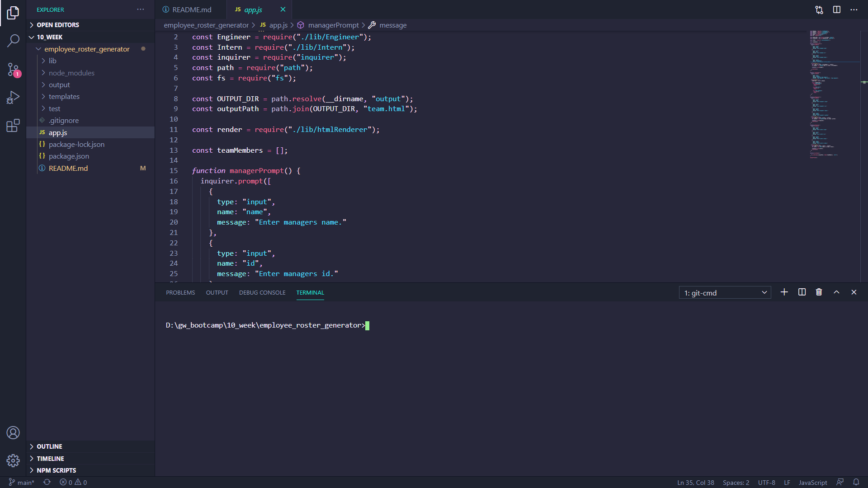Click the JavaScript language mode item
Viewport: 868px width, 488px height.
[x=812, y=482]
